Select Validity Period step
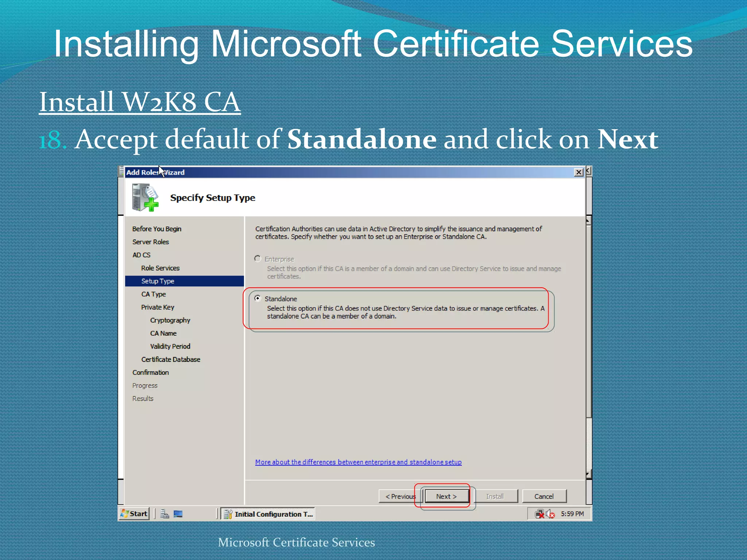This screenshot has height=560, width=747. coord(170,346)
